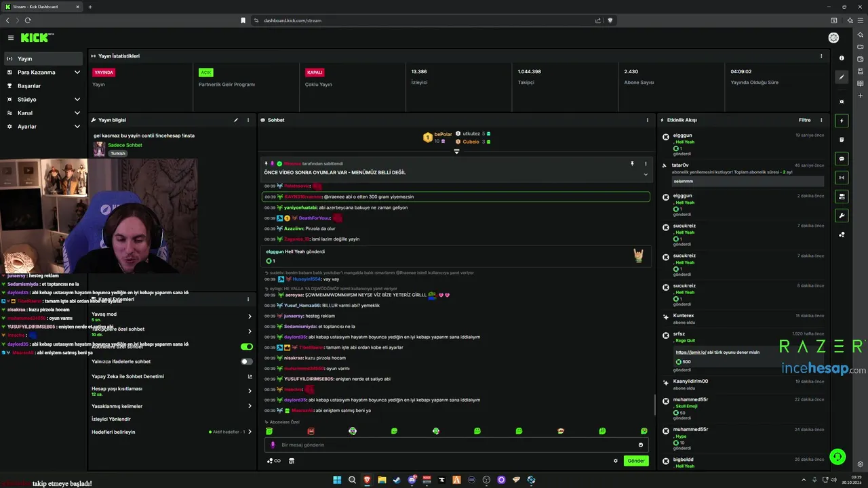Unpin the pinned chat message
The width and height of the screenshot is (868, 488).
[632, 163]
